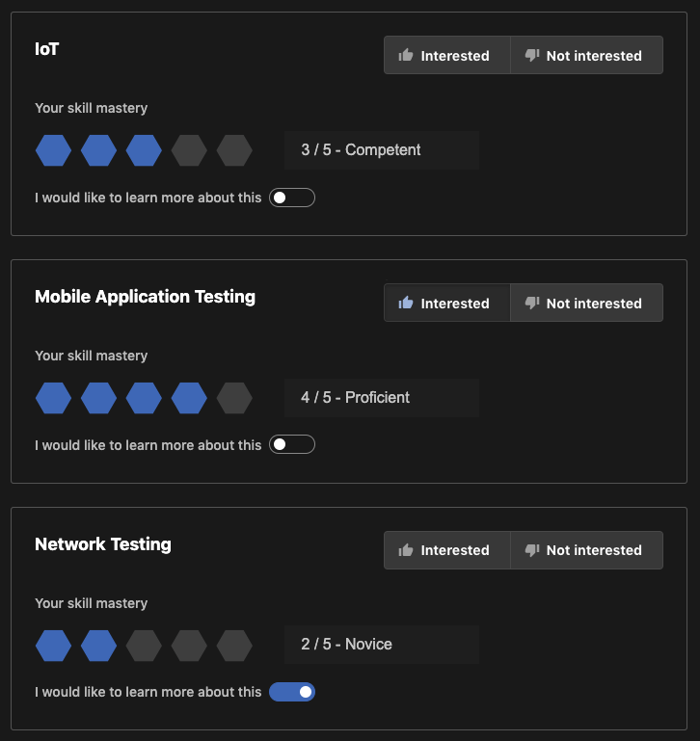Set IoT mastery to first hexagon
The height and width of the screenshot is (741, 700).
tap(53, 150)
